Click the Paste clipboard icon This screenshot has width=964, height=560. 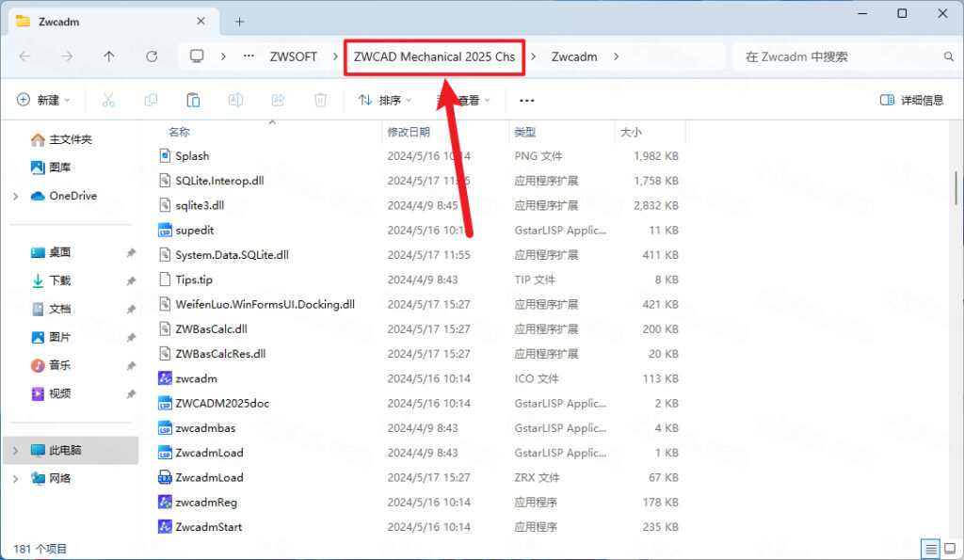pos(193,100)
